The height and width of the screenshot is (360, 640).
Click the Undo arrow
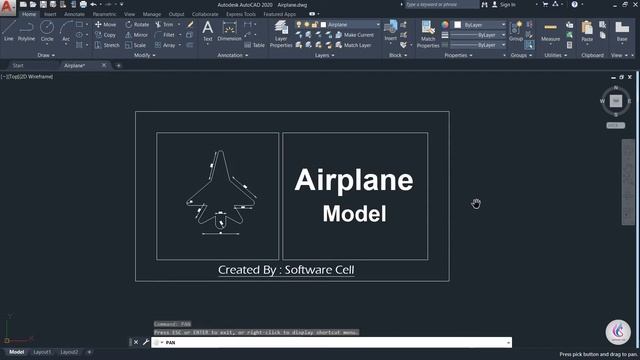point(93,4)
